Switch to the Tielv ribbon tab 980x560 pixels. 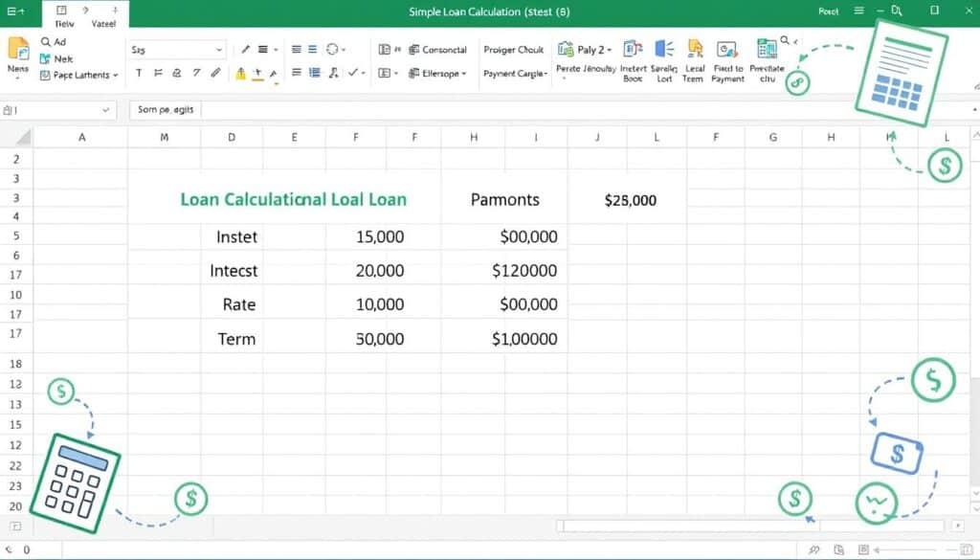(64, 24)
